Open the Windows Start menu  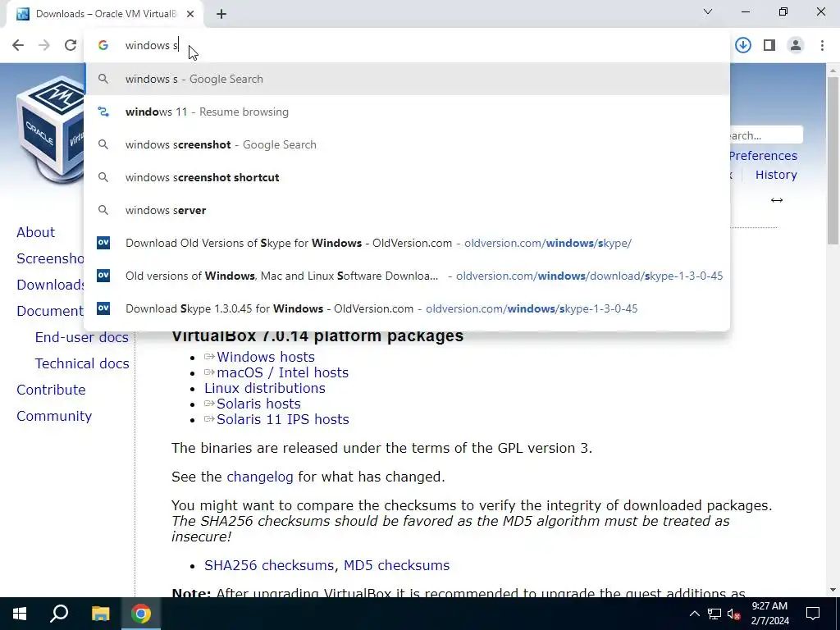[20, 614]
